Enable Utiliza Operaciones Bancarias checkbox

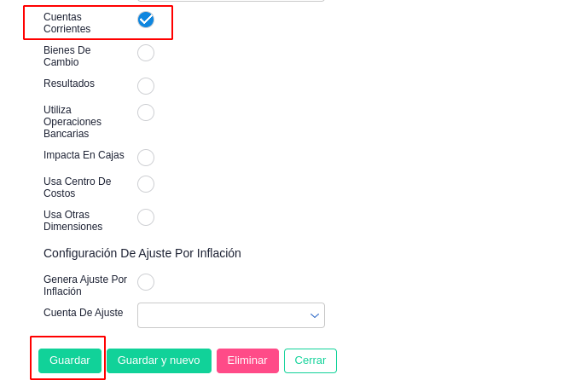pos(146,112)
